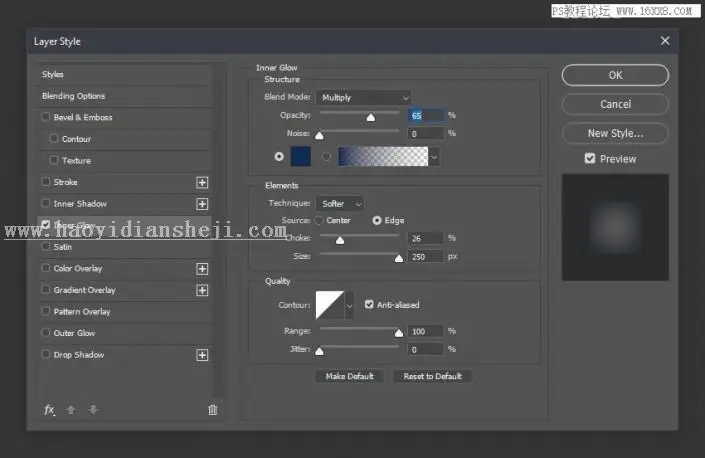Close the Layer Style dialog
This screenshot has width=705, height=458.
[665, 41]
